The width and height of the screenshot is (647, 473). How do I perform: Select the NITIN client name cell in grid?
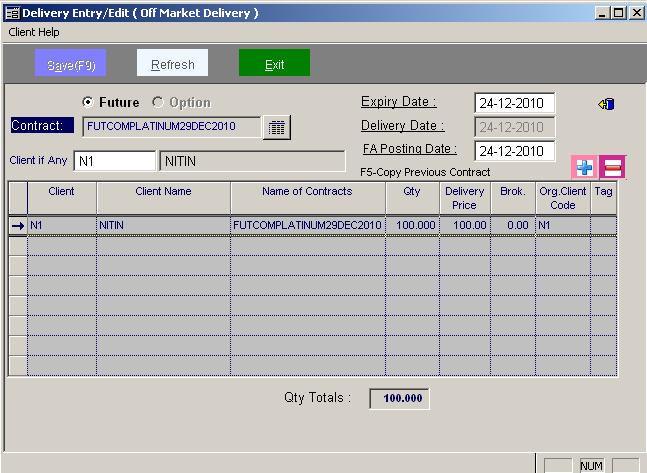pos(163,226)
